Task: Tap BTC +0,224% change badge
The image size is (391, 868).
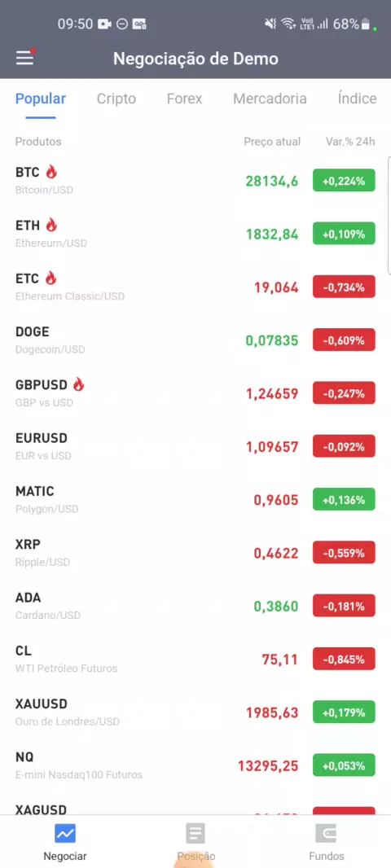Action: tap(344, 181)
